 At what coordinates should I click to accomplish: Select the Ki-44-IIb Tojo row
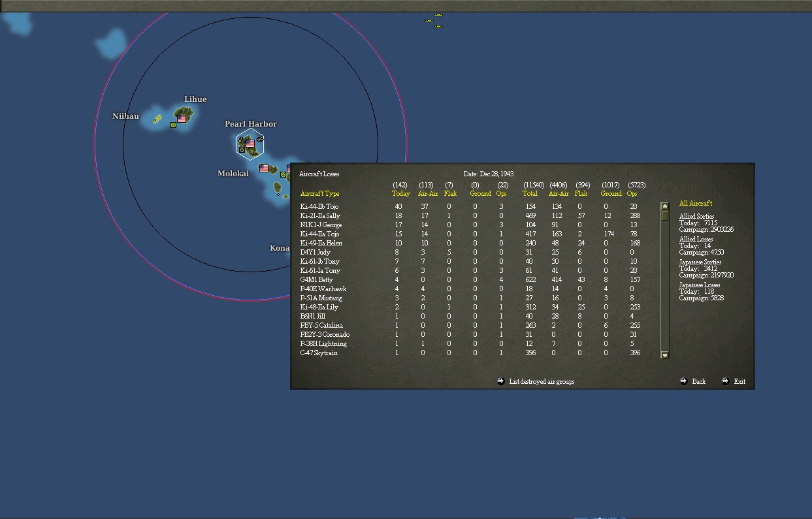pyautogui.click(x=470, y=207)
